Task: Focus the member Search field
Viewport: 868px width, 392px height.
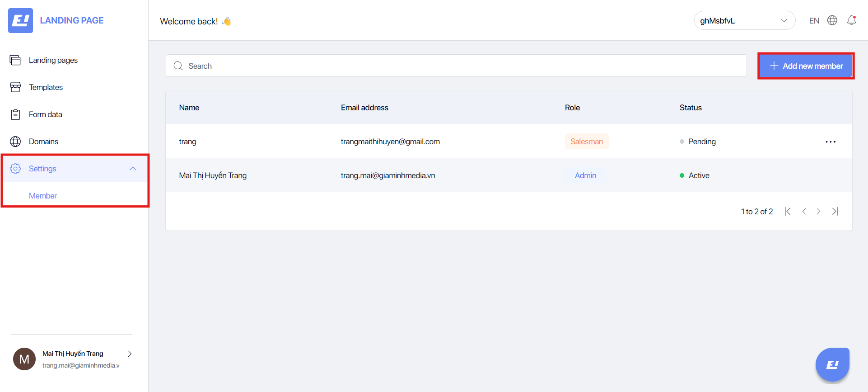Action: click(x=456, y=66)
